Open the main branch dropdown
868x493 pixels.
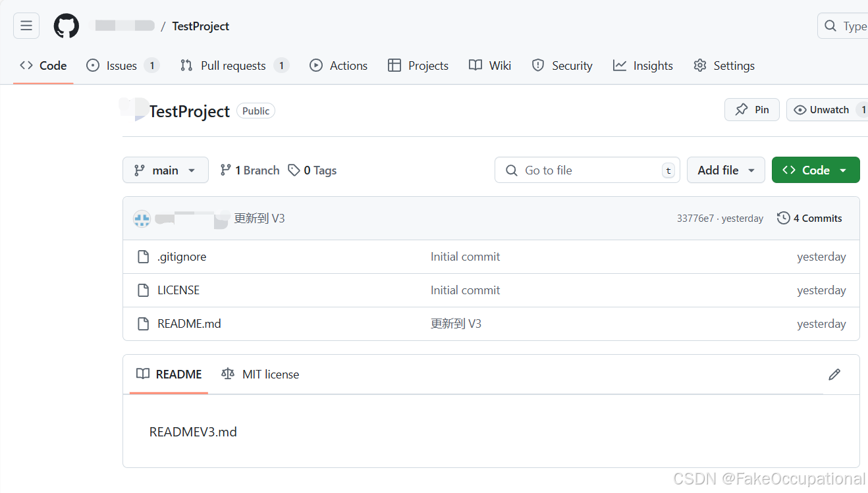pos(165,170)
